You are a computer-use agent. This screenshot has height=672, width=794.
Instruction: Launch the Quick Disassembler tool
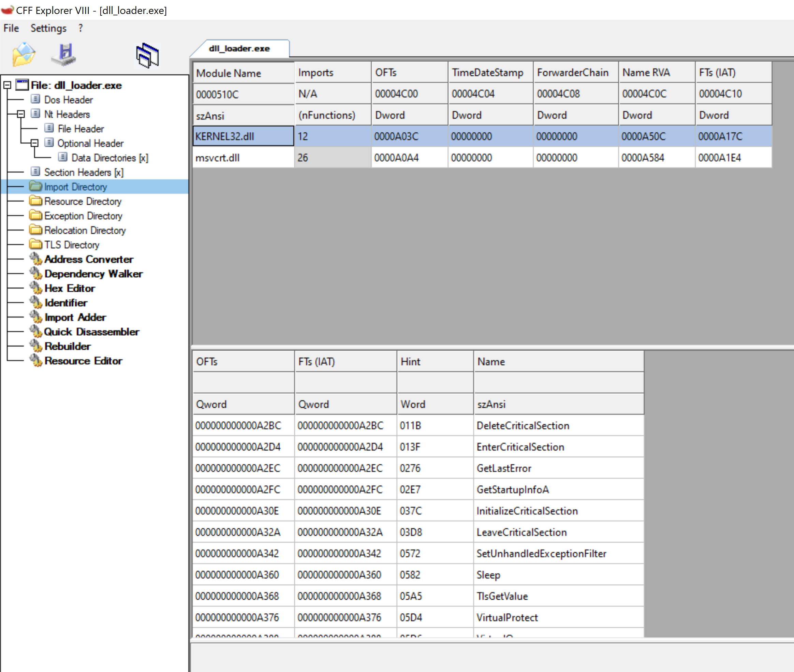(91, 332)
